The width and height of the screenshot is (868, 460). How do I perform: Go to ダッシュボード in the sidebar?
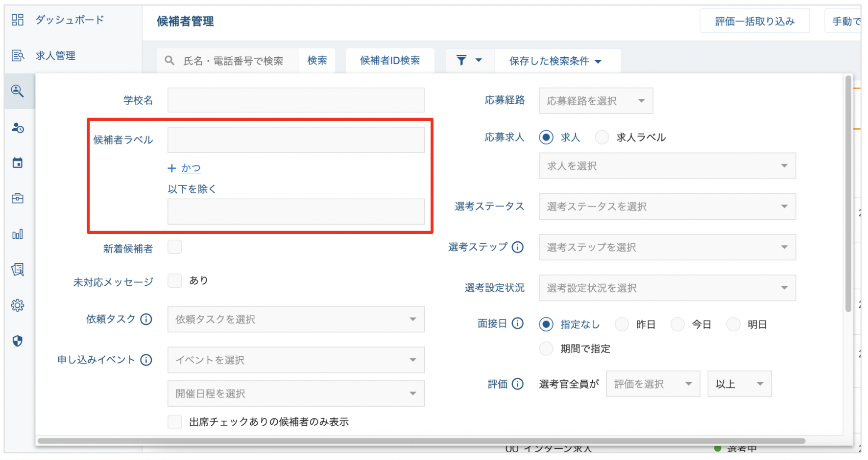(70, 20)
